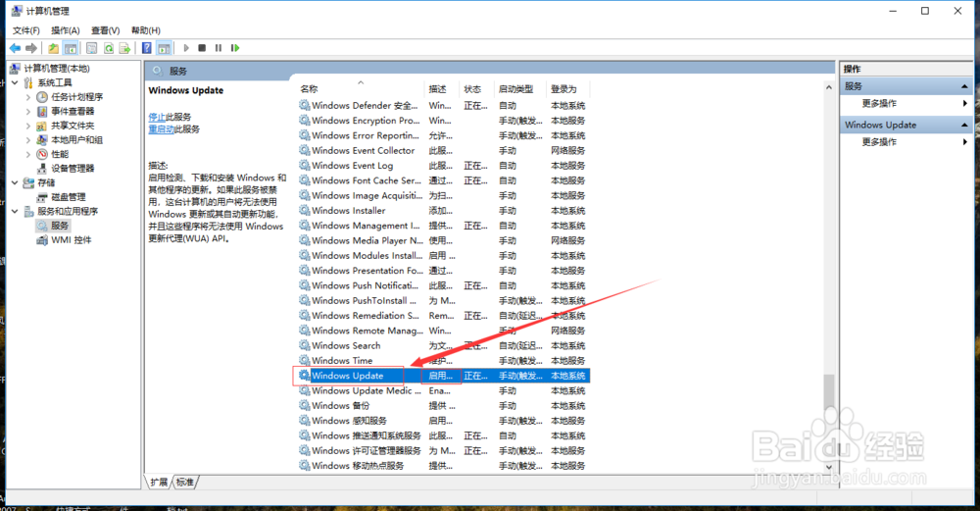Open Help with the question mark icon
The image size is (980, 511).
(147, 48)
